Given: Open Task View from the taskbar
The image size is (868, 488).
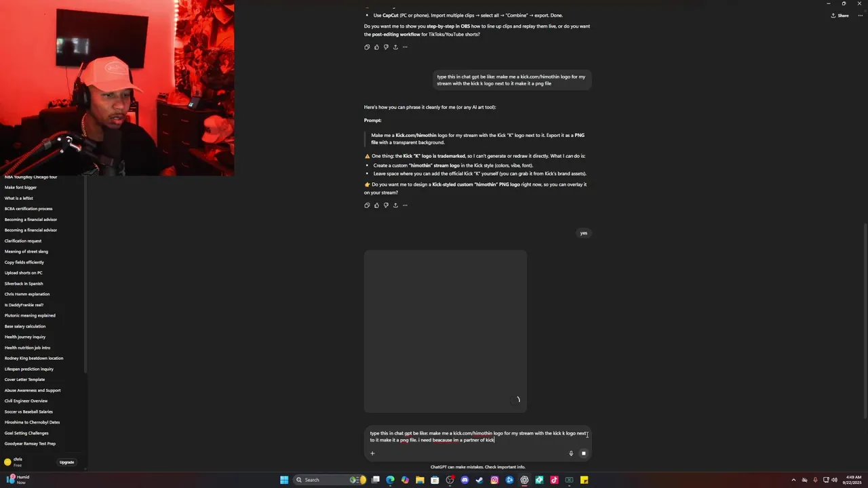Looking at the screenshot, I should tap(375, 480).
